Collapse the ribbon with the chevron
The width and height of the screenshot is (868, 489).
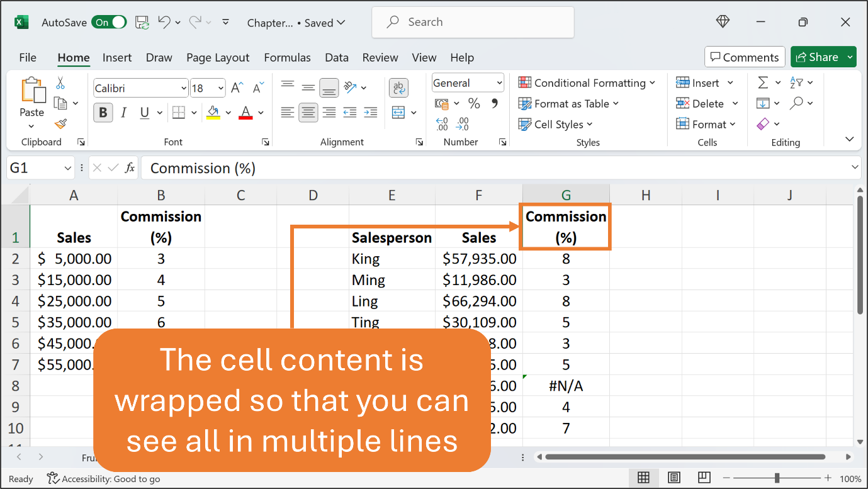click(x=850, y=139)
